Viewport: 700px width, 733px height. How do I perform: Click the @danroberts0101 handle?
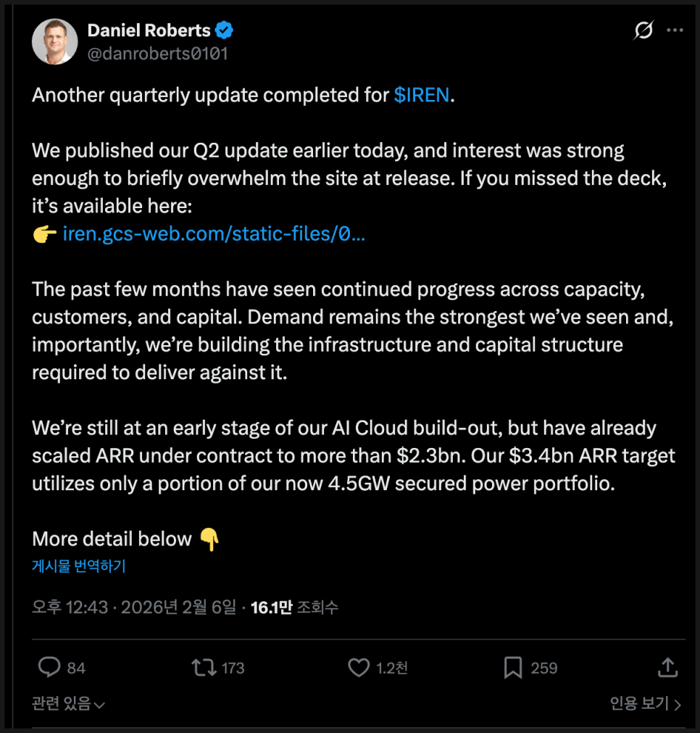pos(157,54)
